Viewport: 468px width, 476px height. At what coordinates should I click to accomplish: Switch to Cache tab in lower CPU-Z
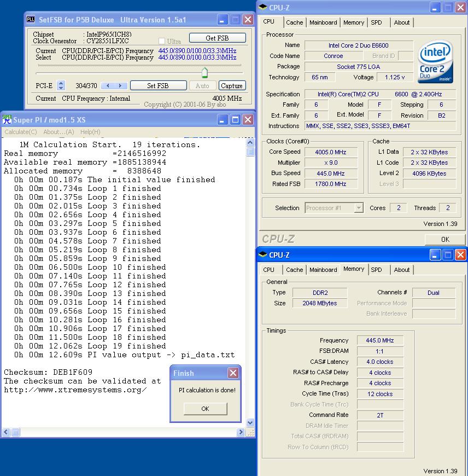[x=294, y=270]
